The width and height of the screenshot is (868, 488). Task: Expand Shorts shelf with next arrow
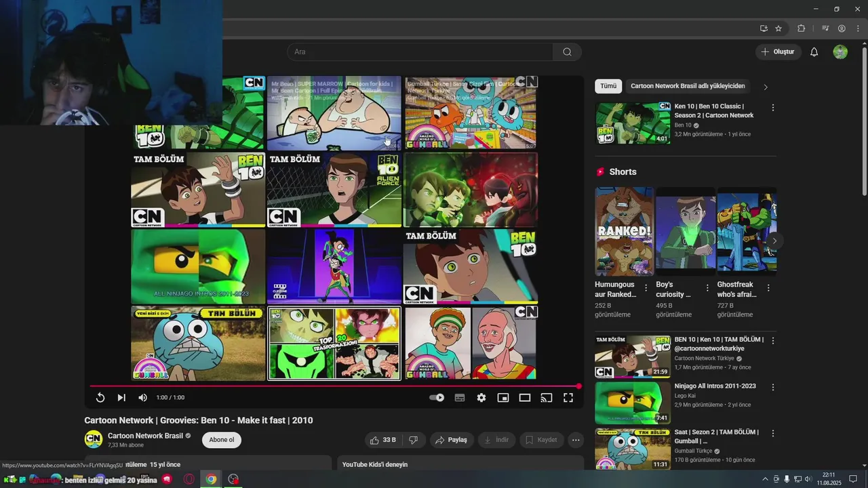pyautogui.click(x=774, y=241)
